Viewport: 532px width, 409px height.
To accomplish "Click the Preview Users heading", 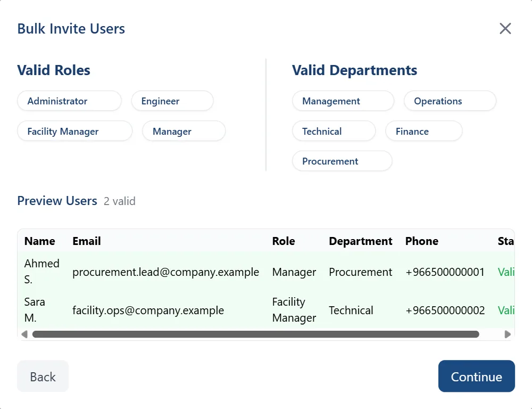I will (x=57, y=201).
